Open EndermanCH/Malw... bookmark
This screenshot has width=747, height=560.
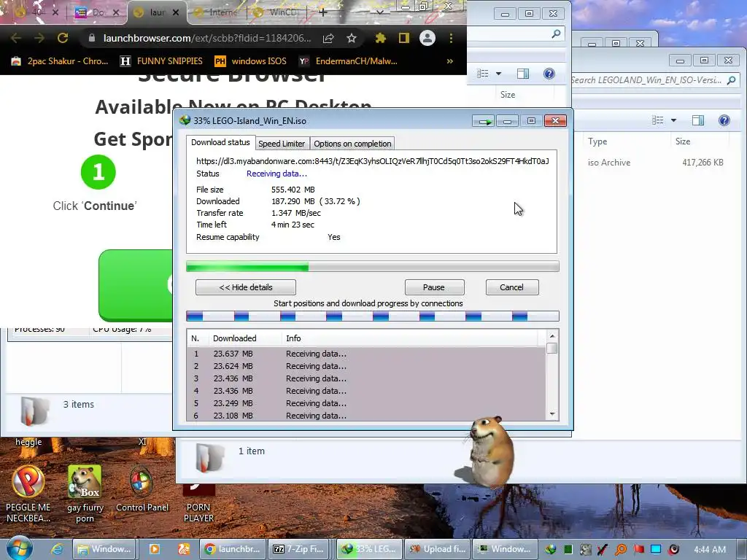pyautogui.click(x=348, y=61)
